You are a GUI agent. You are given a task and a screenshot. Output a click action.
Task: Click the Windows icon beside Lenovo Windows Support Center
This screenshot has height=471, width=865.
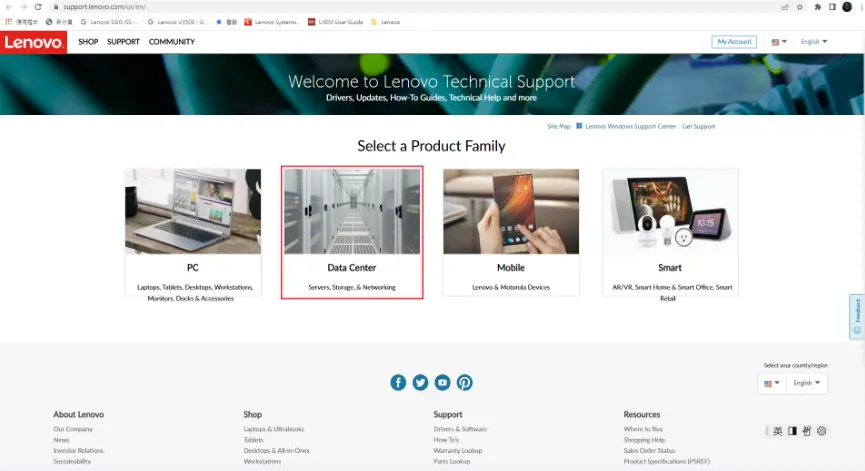tap(579, 126)
